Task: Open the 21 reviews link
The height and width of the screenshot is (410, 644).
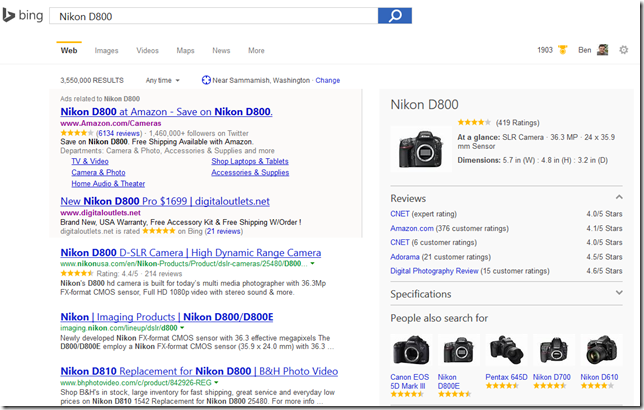Action: pos(223,231)
